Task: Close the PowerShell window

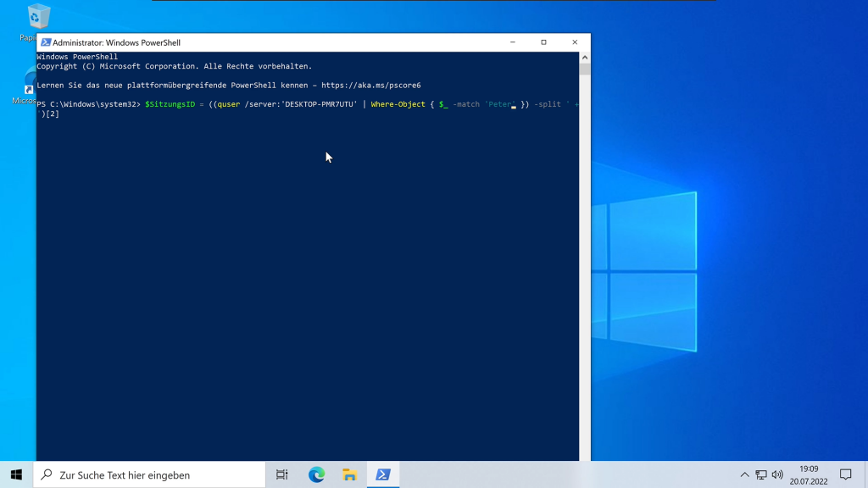Action: [575, 42]
